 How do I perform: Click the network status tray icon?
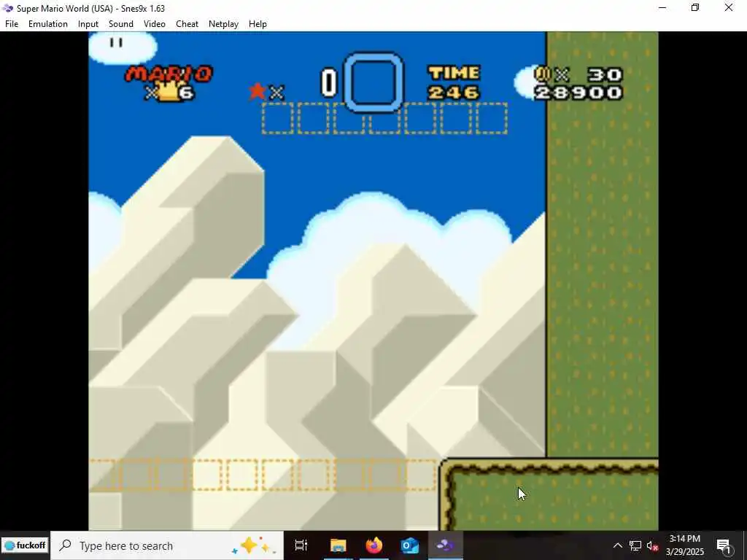point(635,545)
